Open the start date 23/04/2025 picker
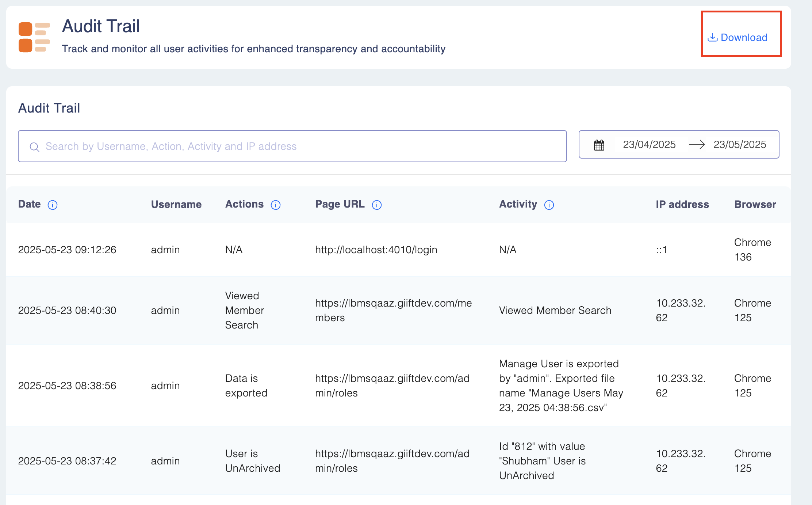The height and width of the screenshot is (505, 812). point(649,145)
